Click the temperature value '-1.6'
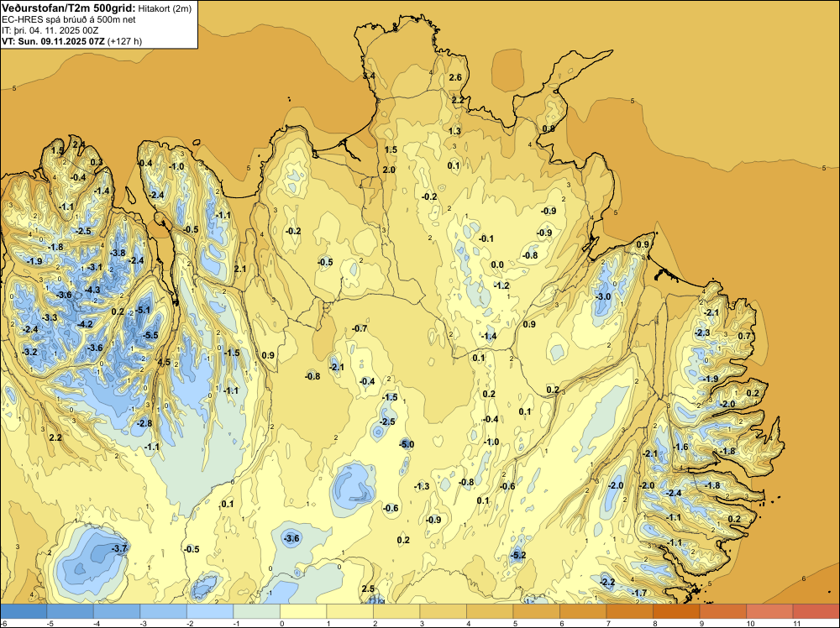 (681, 447)
